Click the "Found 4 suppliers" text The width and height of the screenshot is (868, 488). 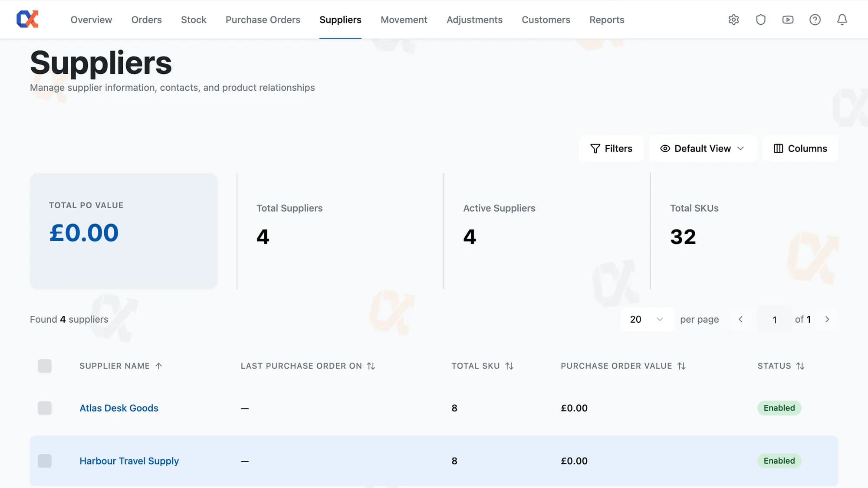point(69,319)
